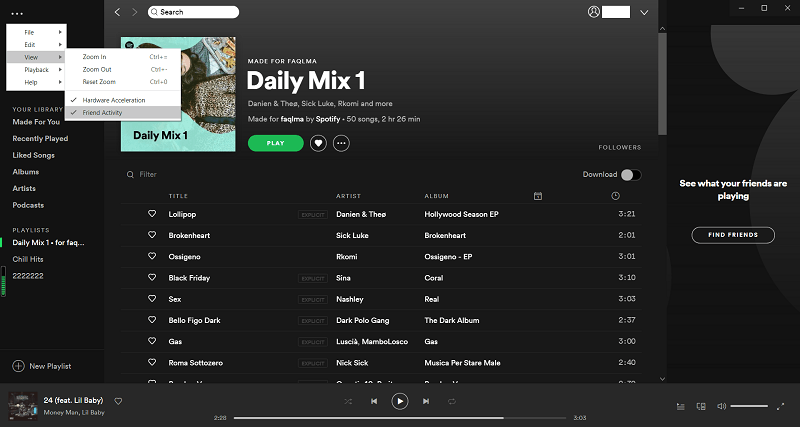Screen dimensions: 800x427
Task: Enter full screen mode
Action: [x=780, y=407]
